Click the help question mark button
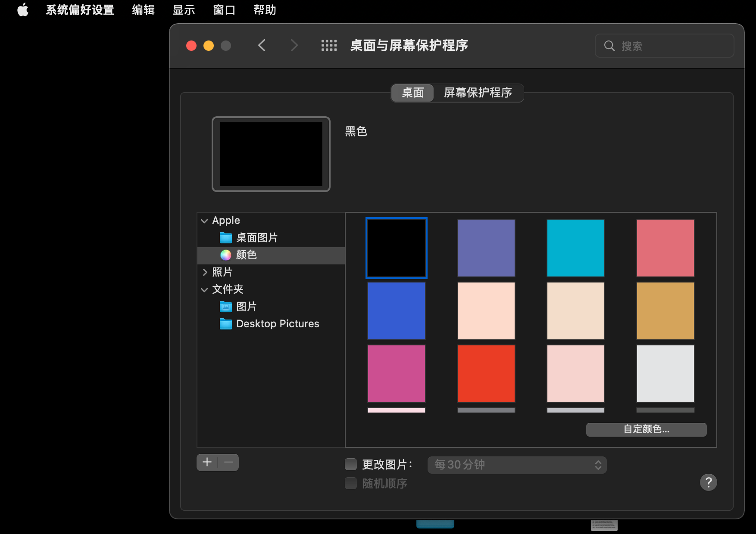This screenshot has width=756, height=534. tap(708, 482)
